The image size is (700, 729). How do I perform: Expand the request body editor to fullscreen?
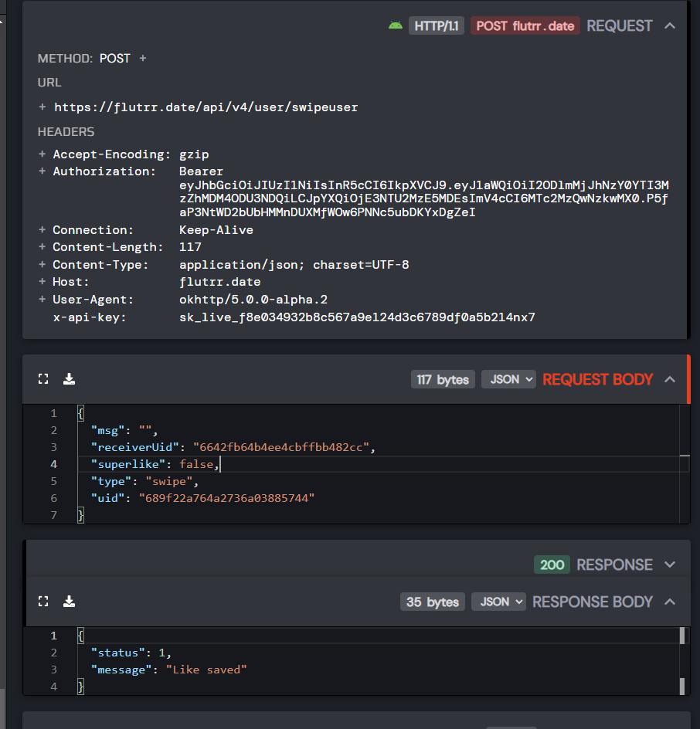[43, 379]
